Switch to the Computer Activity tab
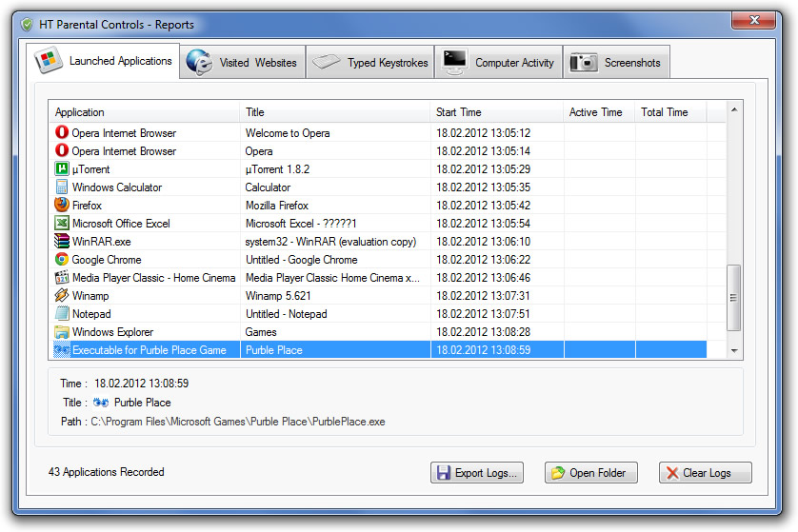 coord(499,62)
